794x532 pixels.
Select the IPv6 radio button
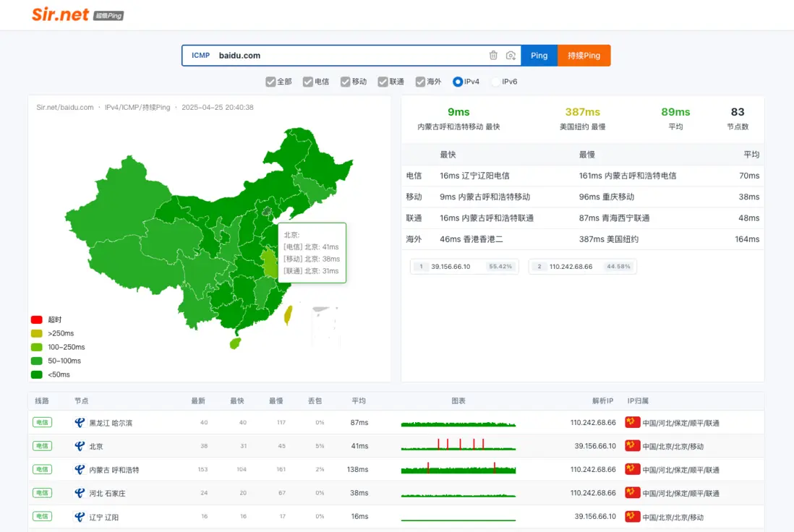(x=496, y=82)
